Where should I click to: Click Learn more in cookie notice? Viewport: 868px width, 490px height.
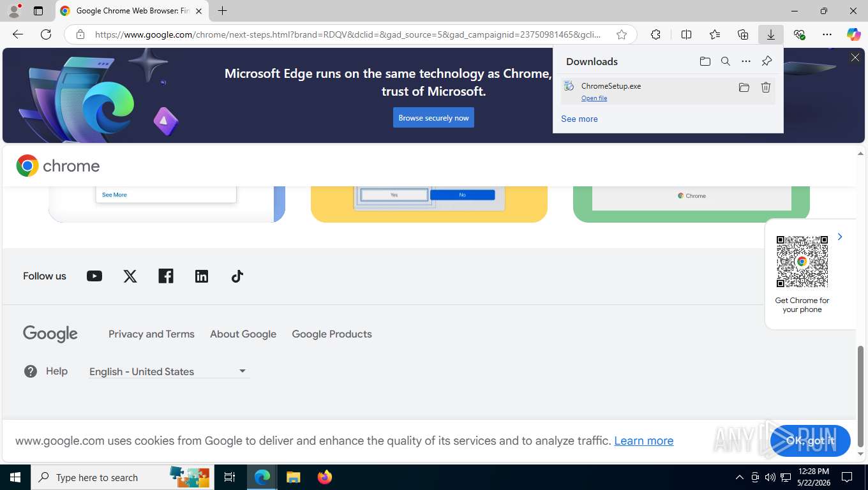643,441
